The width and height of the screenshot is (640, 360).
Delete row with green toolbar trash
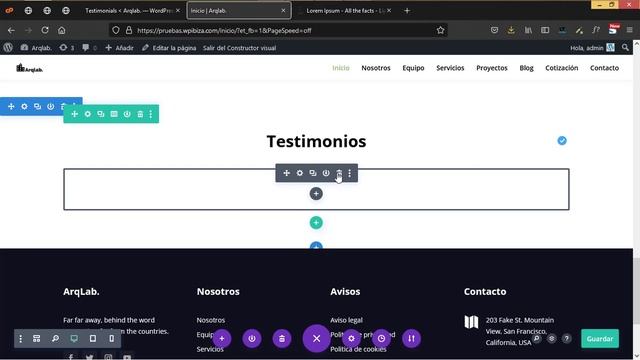pyautogui.click(x=140, y=114)
